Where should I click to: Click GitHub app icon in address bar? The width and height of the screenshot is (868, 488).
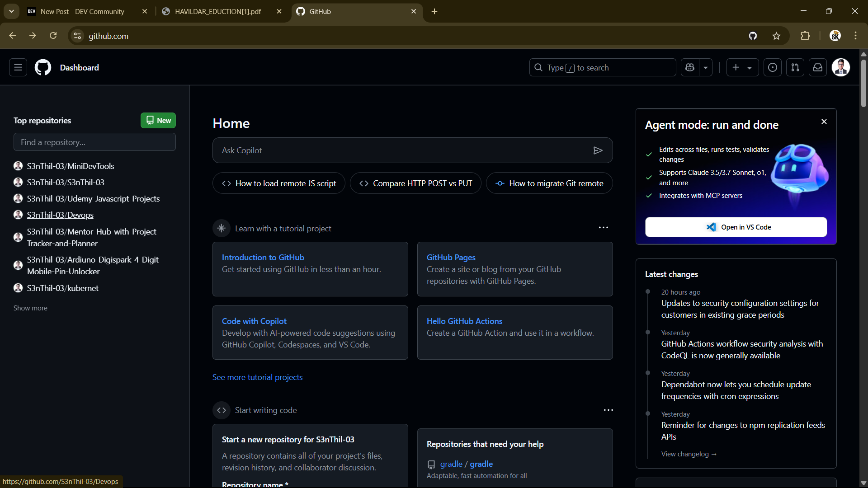[x=753, y=36]
